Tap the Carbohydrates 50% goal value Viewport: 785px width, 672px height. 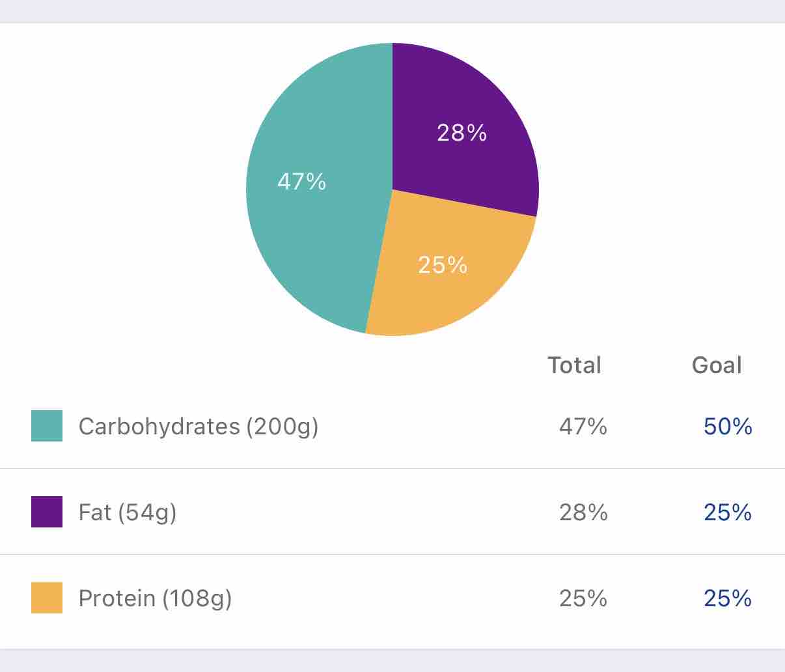point(728,427)
